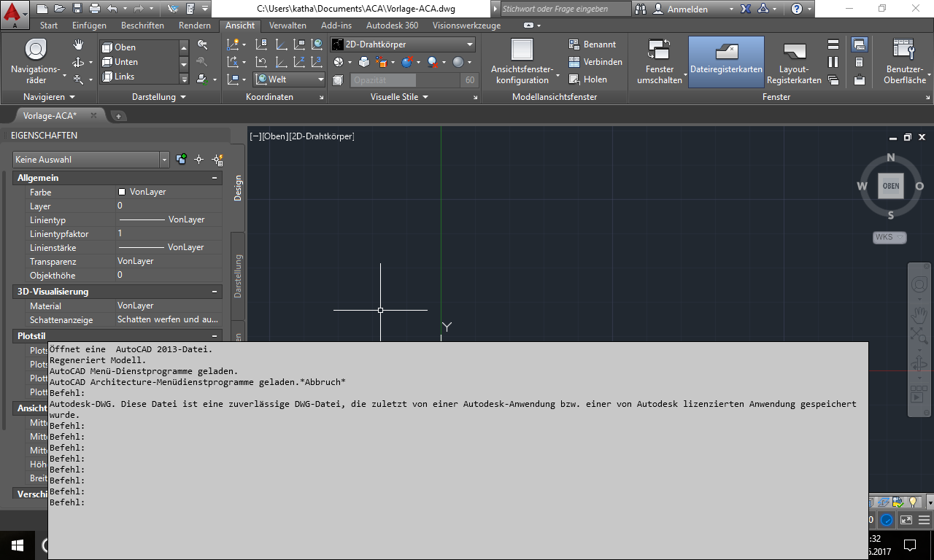Image resolution: width=934 pixels, height=560 pixels.
Task: Click the Holen viewport icon
Action: 574,79
